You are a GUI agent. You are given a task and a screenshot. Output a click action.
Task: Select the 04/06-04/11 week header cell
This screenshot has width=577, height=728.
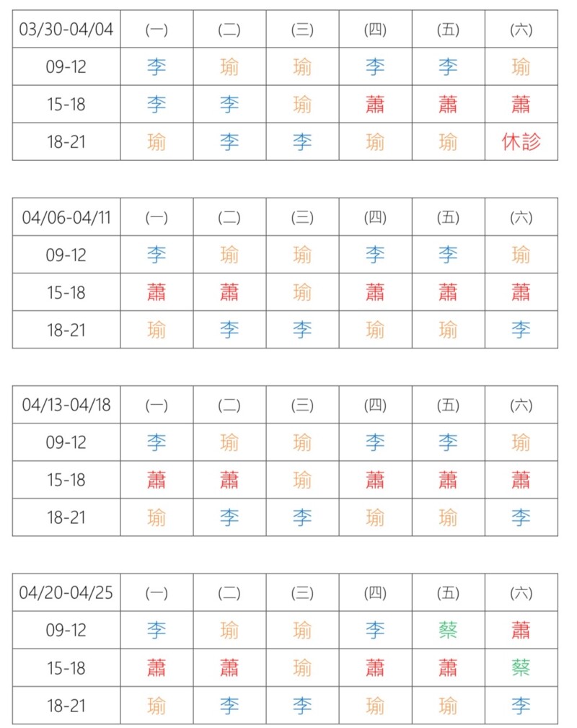tap(66, 217)
